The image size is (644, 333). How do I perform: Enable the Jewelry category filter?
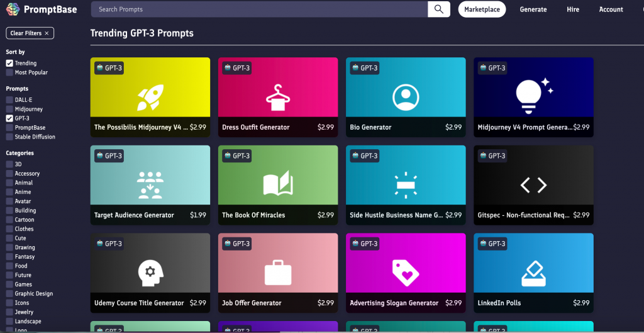click(9, 312)
